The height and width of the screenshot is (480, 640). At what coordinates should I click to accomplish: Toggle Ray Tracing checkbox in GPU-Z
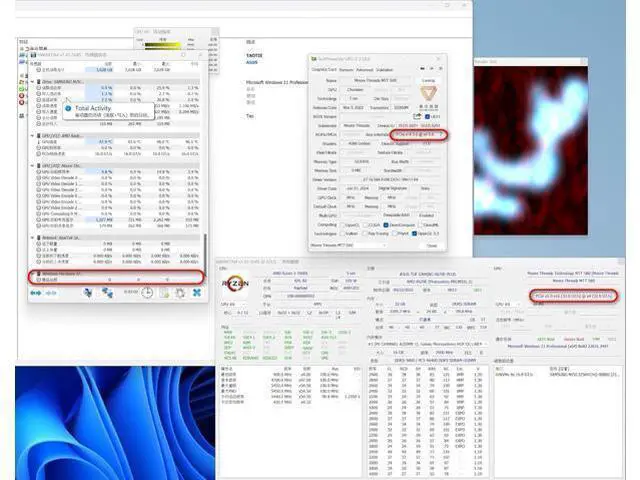[364, 233]
